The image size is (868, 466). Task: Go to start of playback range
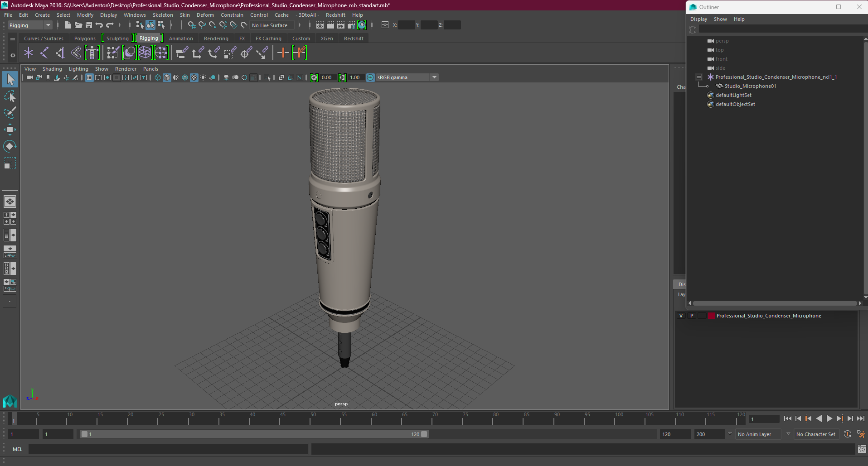coord(788,419)
